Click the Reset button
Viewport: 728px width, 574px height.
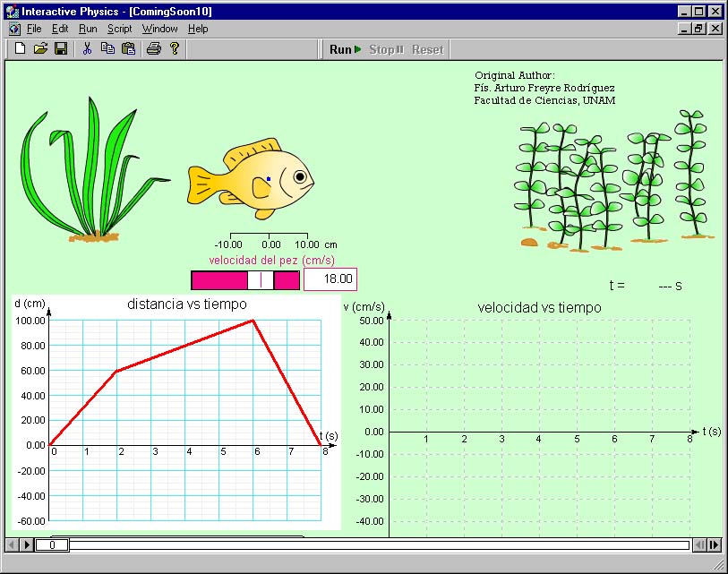(428, 49)
